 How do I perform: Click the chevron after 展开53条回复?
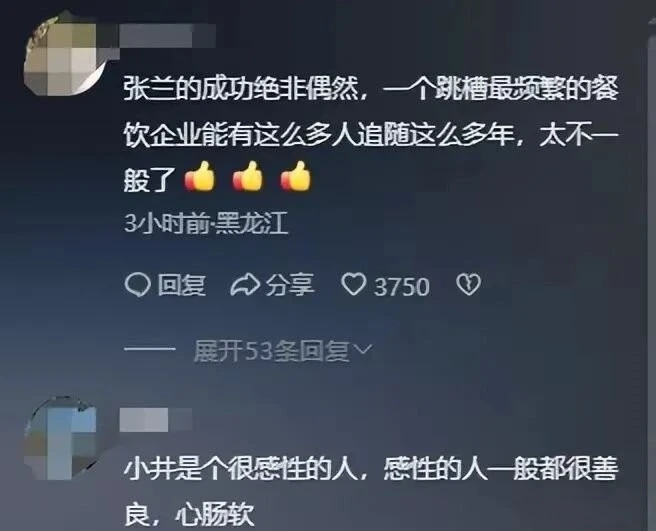361,350
